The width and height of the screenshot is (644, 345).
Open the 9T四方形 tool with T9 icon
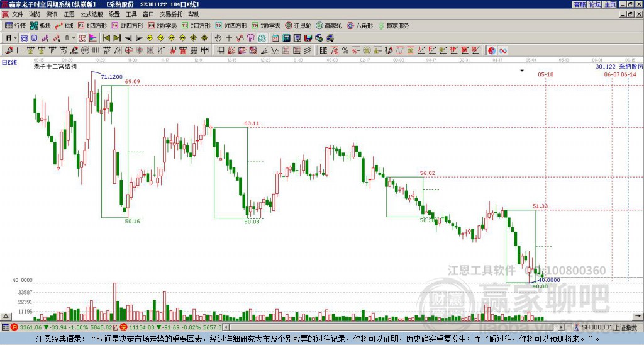(x=231, y=25)
